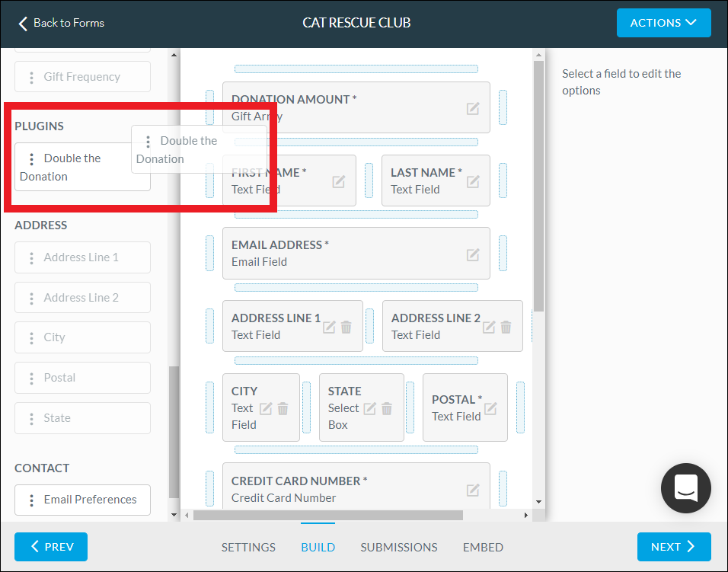Delete the State select box

pos(387,408)
